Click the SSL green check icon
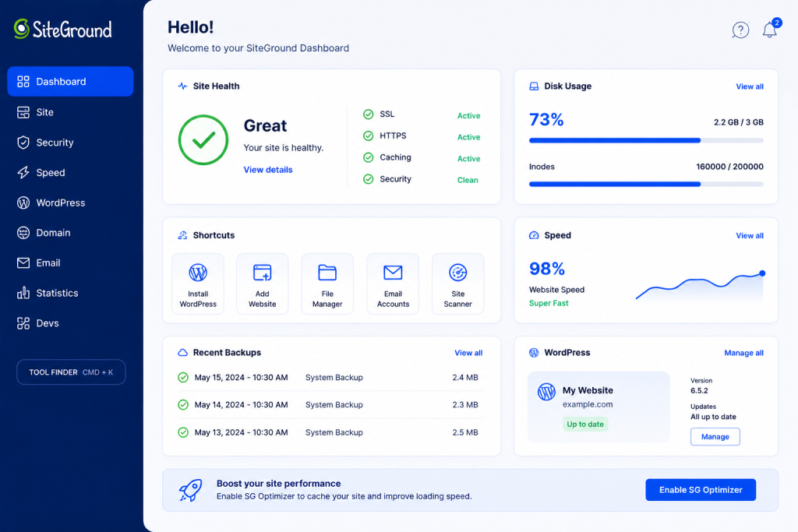This screenshot has width=798, height=532. click(368, 115)
